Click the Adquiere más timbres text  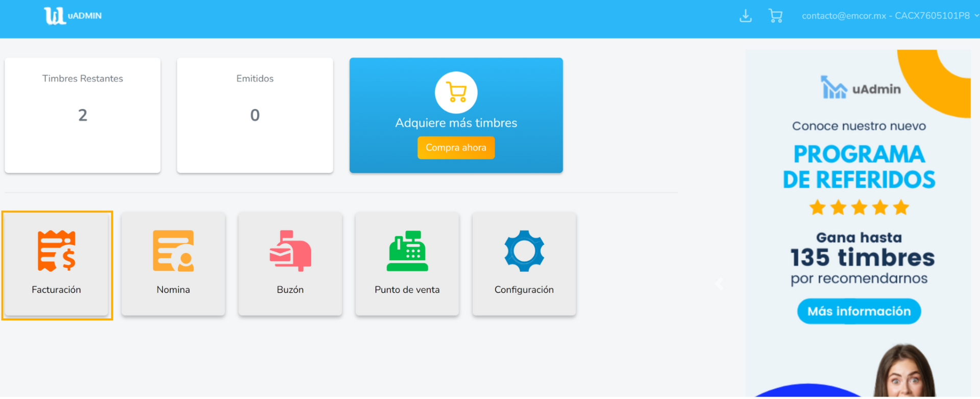tap(456, 123)
